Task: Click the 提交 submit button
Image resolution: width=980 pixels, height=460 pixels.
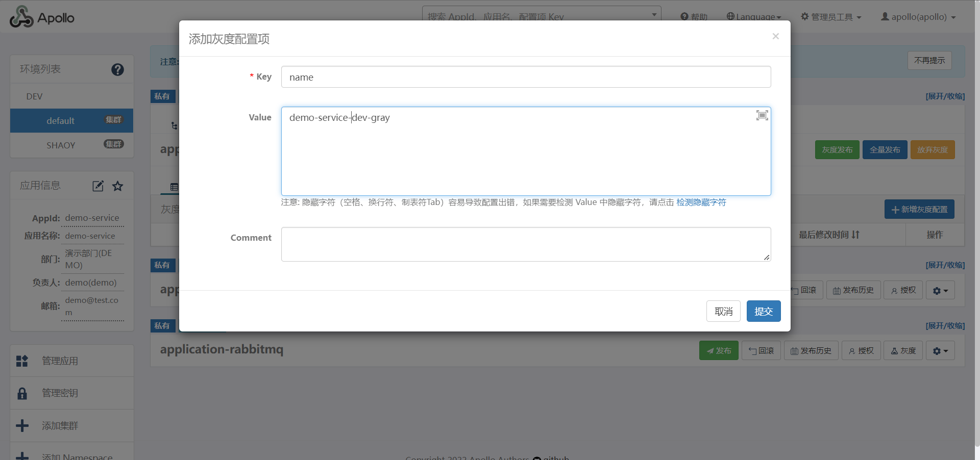Action: click(x=763, y=311)
